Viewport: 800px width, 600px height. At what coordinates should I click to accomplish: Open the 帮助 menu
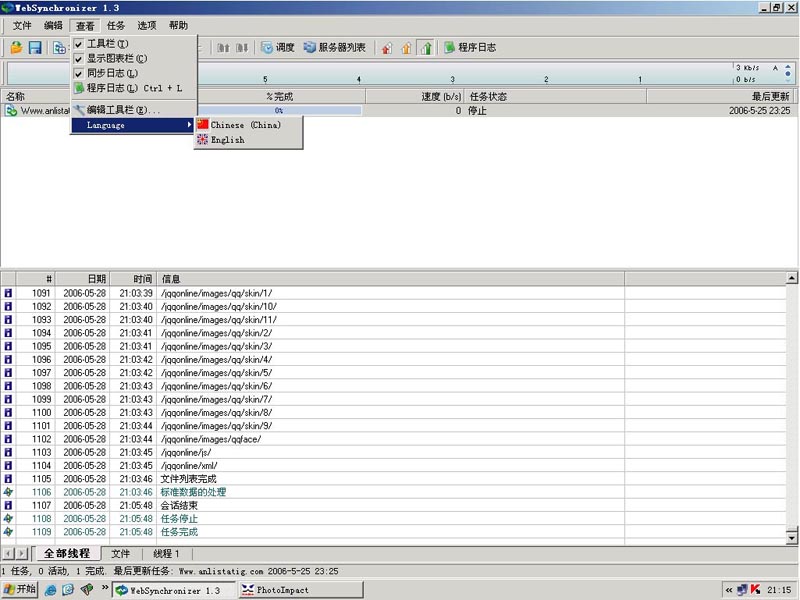tap(178, 26)
